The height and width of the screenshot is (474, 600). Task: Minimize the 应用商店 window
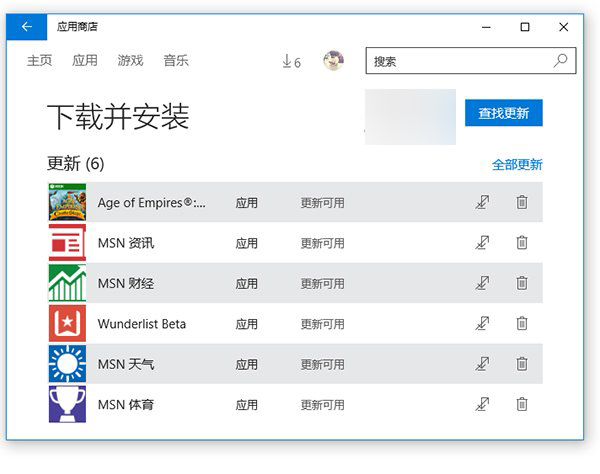tap(486, 27)
